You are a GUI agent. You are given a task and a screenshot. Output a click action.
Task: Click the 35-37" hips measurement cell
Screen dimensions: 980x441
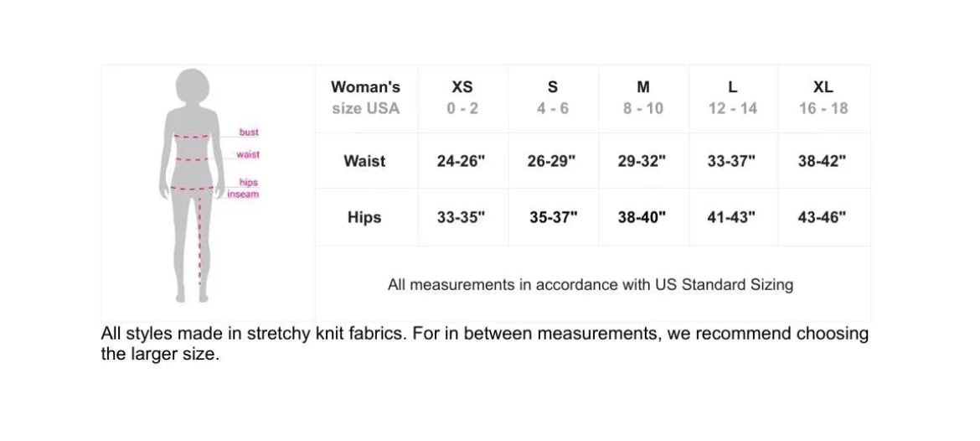pos(553,217)
